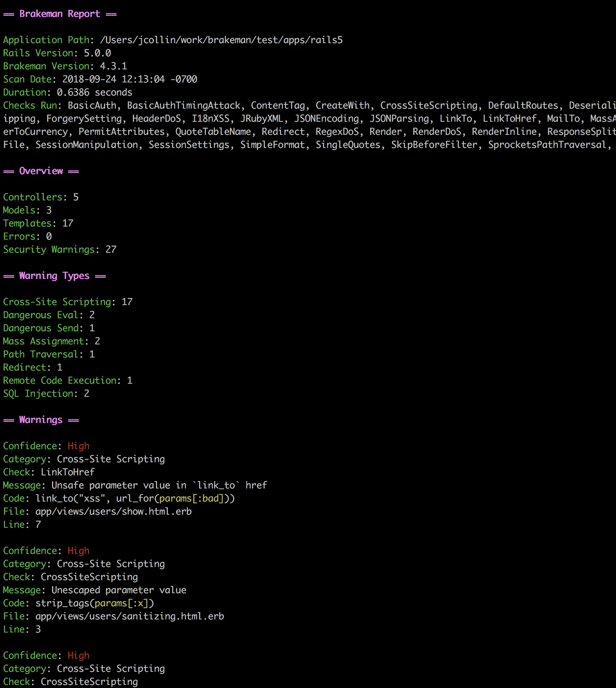616x688 pixels.
Task: Select the Remote Code Execution entry
Action: click(x=67, y=381)
